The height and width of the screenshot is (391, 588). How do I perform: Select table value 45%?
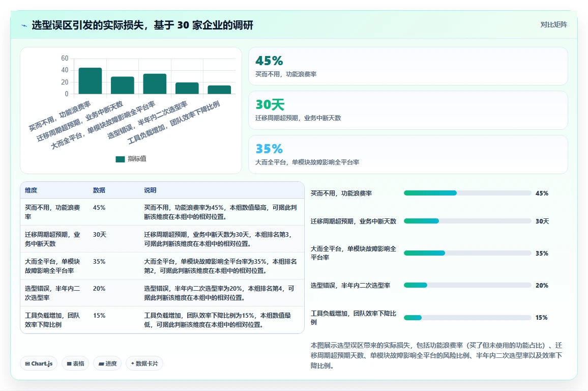tap(99, 208)
